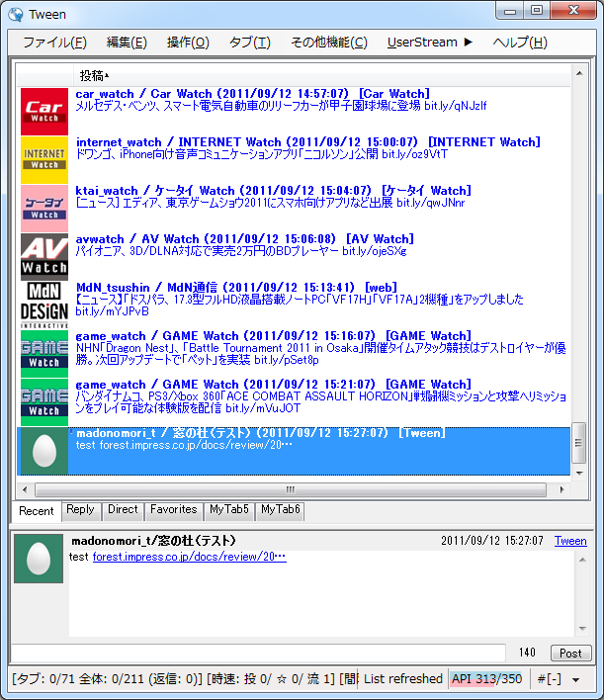Switch to the Direct tab
This screenshot has width=604, height=700.
pos(123,510)
